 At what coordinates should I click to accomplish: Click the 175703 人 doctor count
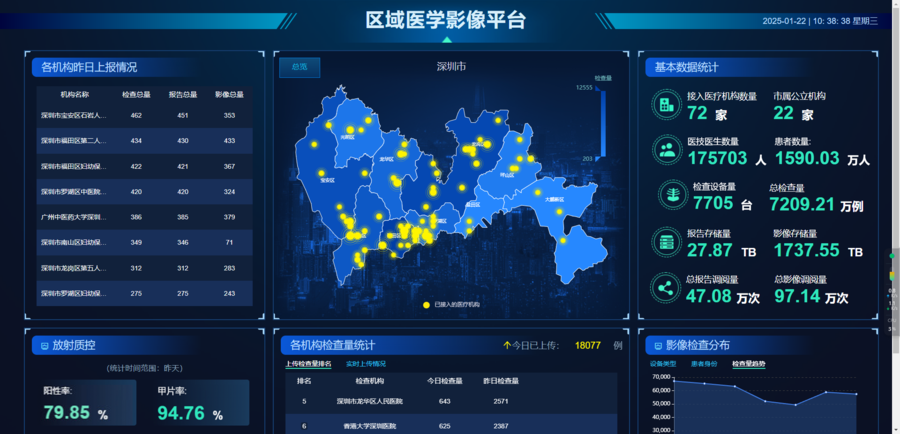727,158
